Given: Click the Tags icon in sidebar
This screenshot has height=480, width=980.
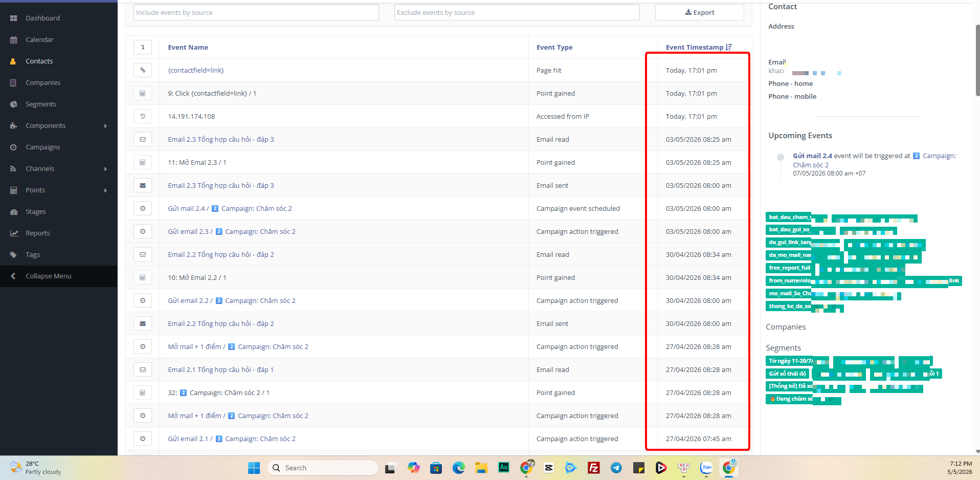Looking at the screenshot, I should (13, 254).
